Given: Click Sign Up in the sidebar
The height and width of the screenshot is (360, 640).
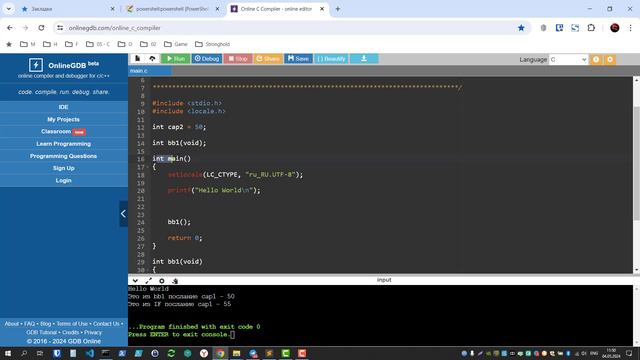Looking at the screenshot, I should tap(64, 168).
